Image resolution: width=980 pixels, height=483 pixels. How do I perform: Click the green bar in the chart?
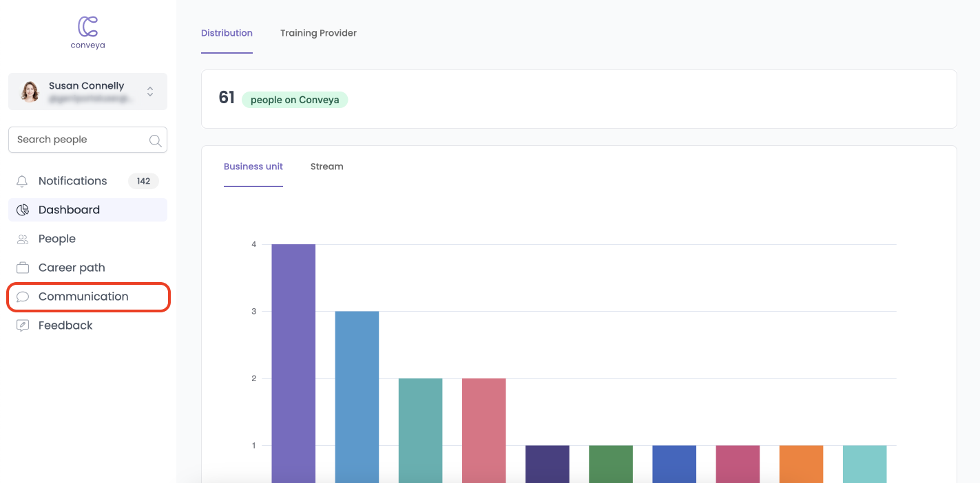611,464
